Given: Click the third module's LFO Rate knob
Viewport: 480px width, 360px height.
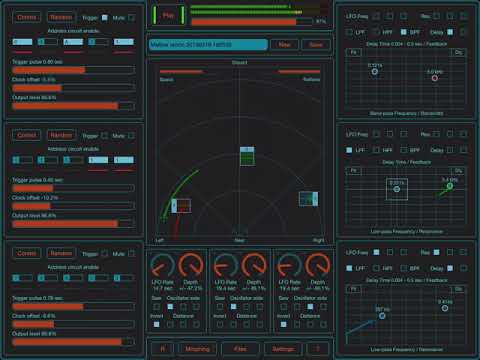Looking at the screenshot, I should [289, 266].
